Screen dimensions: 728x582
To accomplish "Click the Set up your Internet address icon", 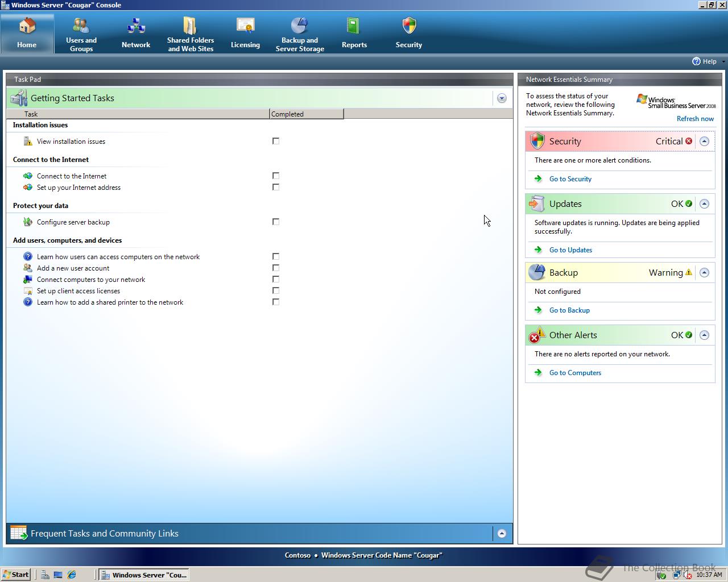I will (x=28, y=187).
